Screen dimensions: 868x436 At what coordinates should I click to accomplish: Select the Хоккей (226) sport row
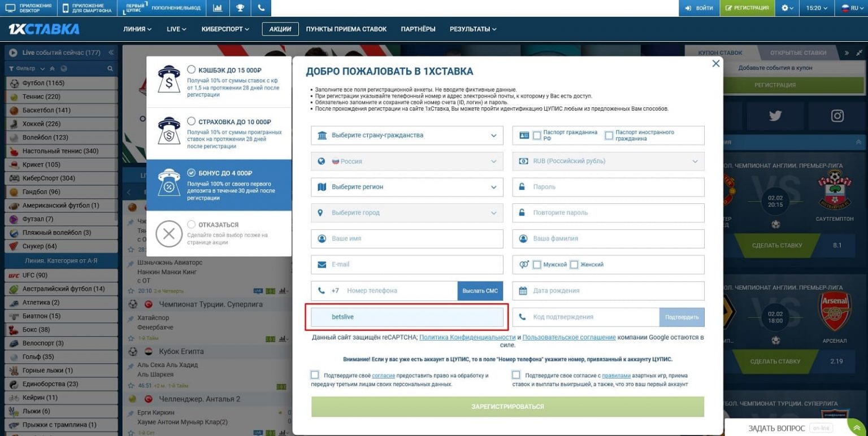click(x=62, y=124)
